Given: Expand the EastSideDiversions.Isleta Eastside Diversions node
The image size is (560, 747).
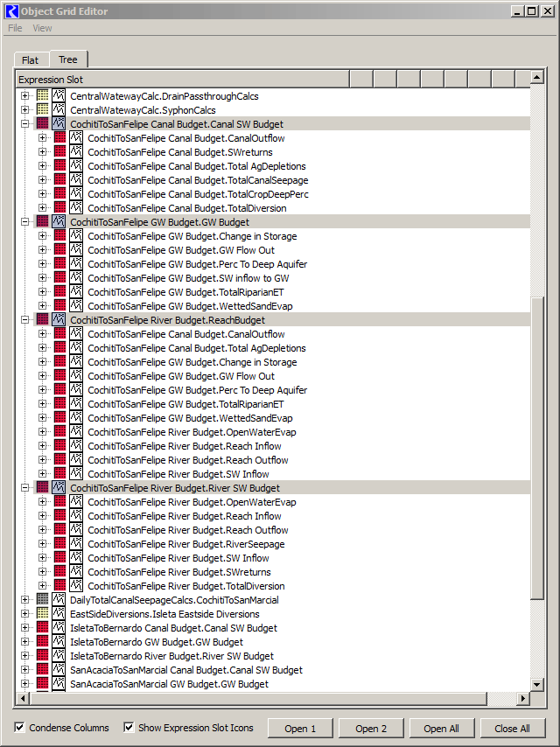Looking at the screenshot, I should [x=24, y=614].
